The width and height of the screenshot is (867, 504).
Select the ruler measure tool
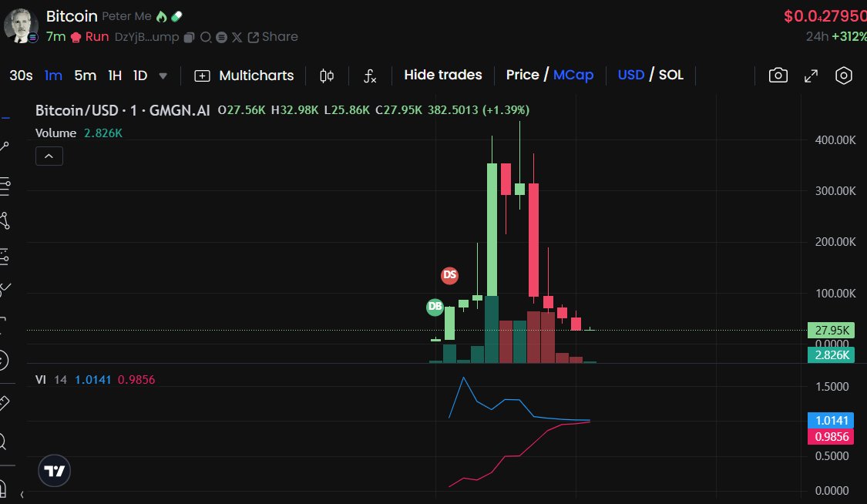(5, 403)
